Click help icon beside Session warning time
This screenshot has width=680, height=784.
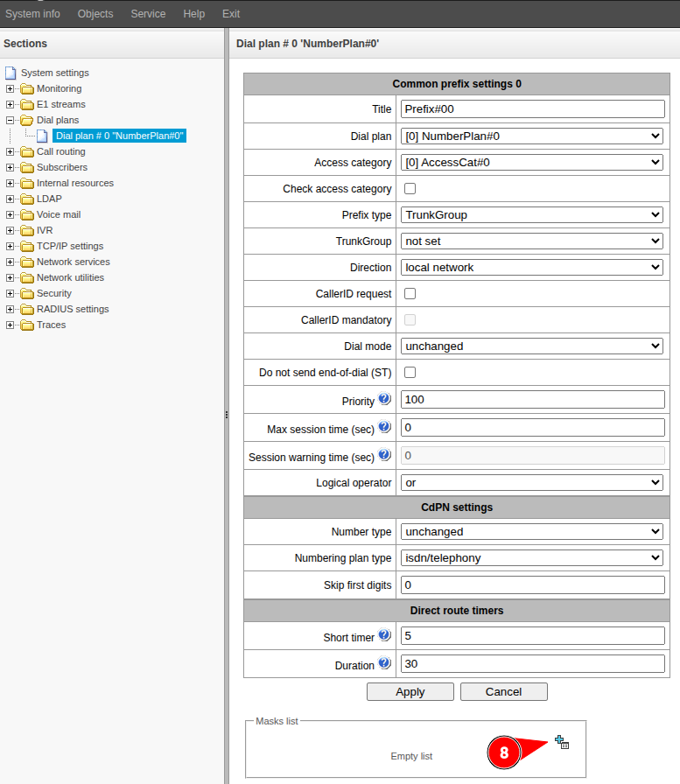[384, 456]
